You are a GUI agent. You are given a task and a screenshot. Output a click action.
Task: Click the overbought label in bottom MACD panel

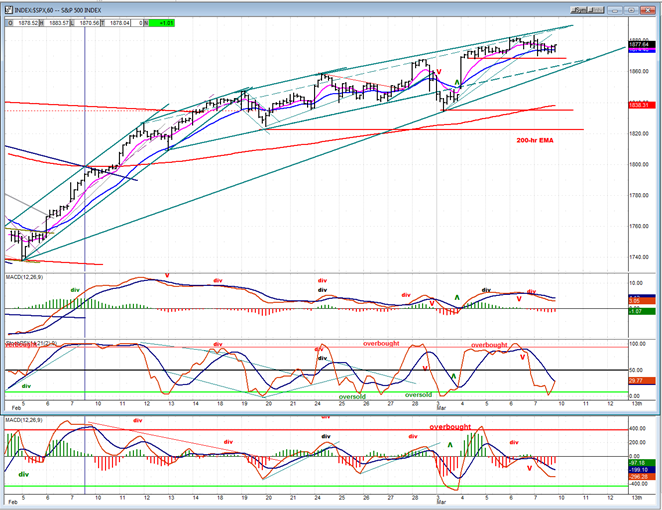[450, 427]
